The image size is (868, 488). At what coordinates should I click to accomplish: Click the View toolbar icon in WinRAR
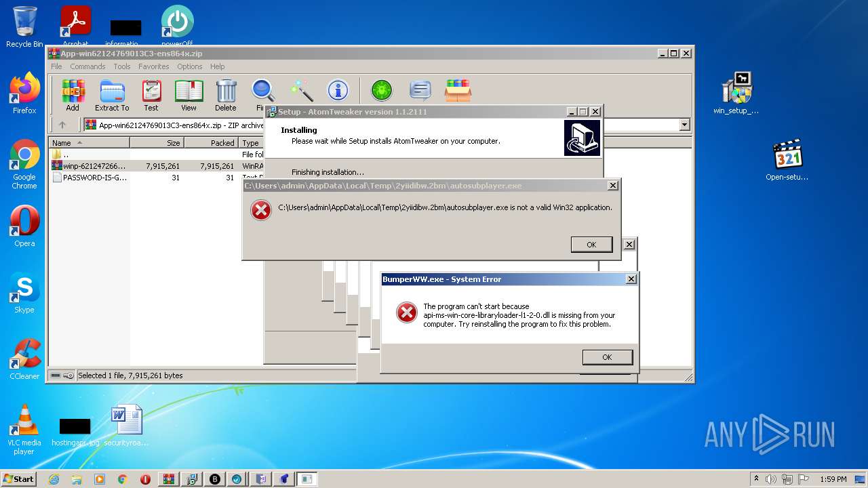pos(189,95)
